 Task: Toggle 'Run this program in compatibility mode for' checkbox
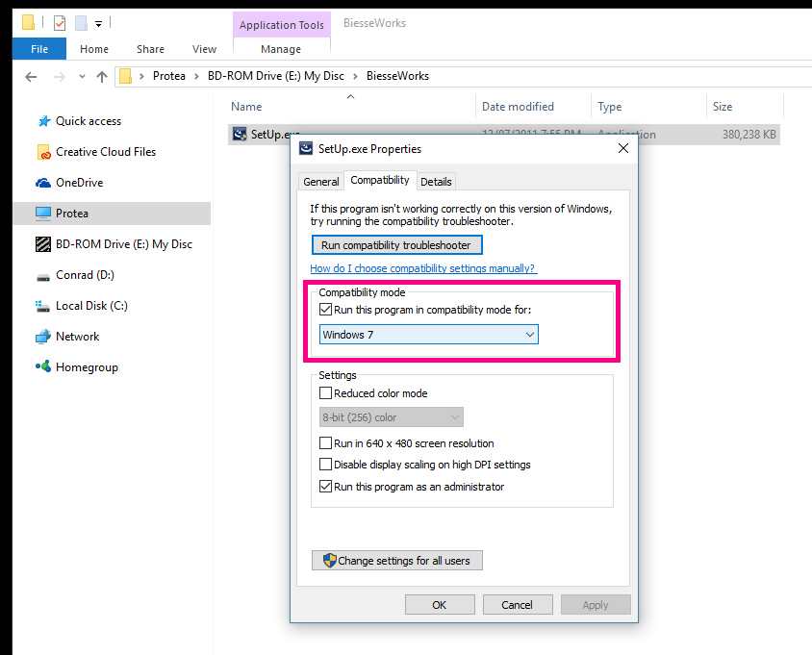click(325, 310)
